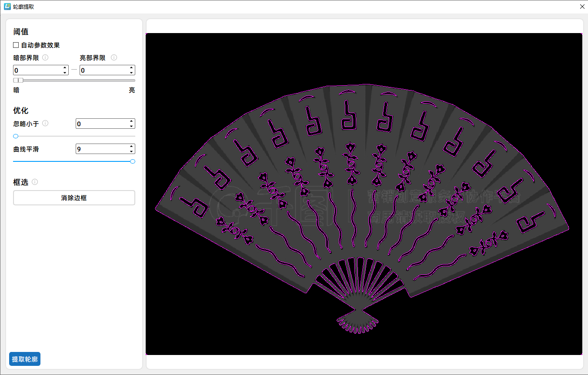
Task: Increase 暗部界限 value with up arrow
Action: coord(65,68)
